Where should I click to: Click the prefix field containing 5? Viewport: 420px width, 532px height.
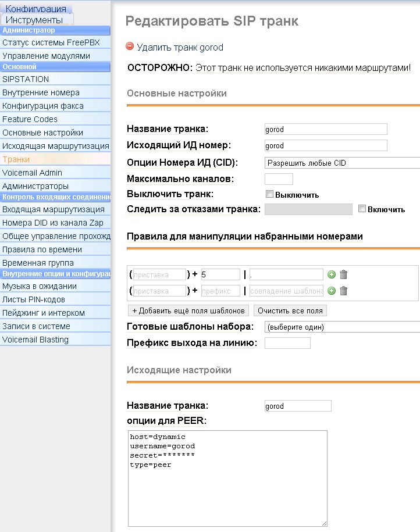pos(220,274)
